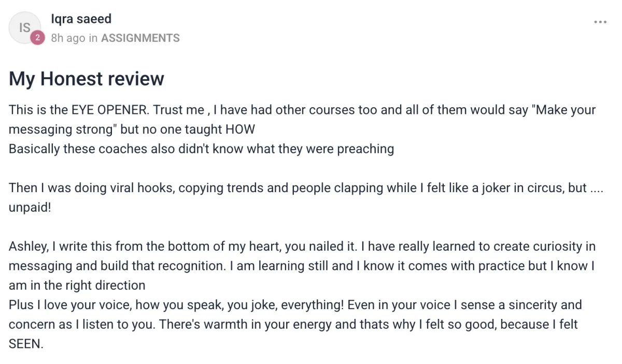Open the My Honest review post title

pos(87,79)
